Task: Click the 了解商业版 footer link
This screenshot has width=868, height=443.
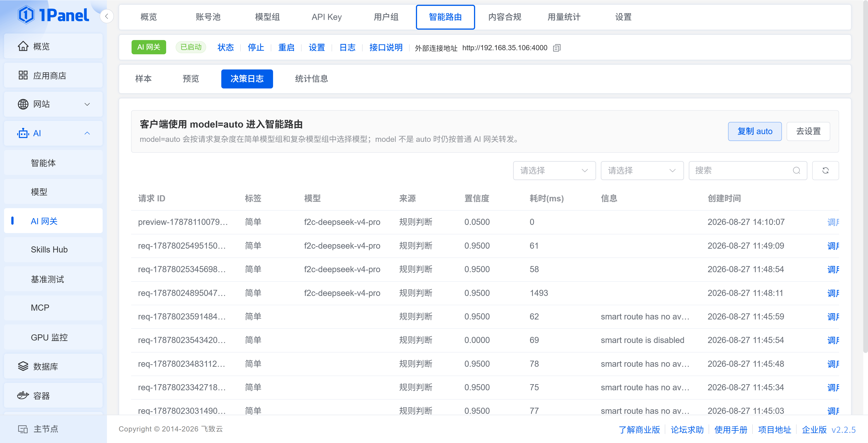Action: [639, 429]
